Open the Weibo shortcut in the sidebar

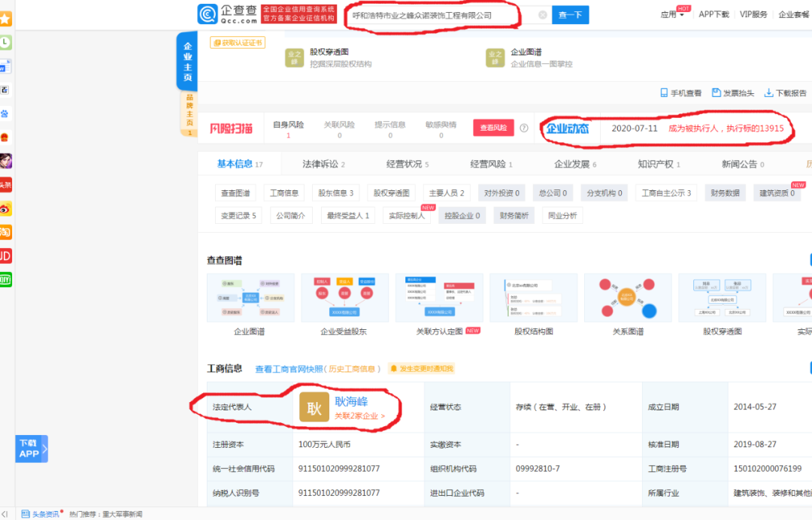click(x=6, y=209)
